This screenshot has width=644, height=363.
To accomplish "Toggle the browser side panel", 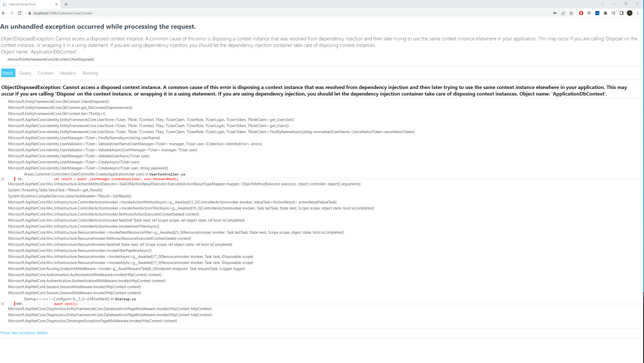I will [621, 13].
